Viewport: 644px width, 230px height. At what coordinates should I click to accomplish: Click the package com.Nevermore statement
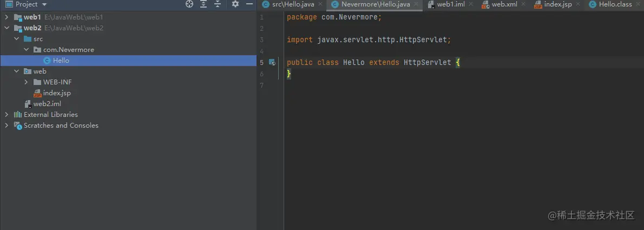pos(334,17)
